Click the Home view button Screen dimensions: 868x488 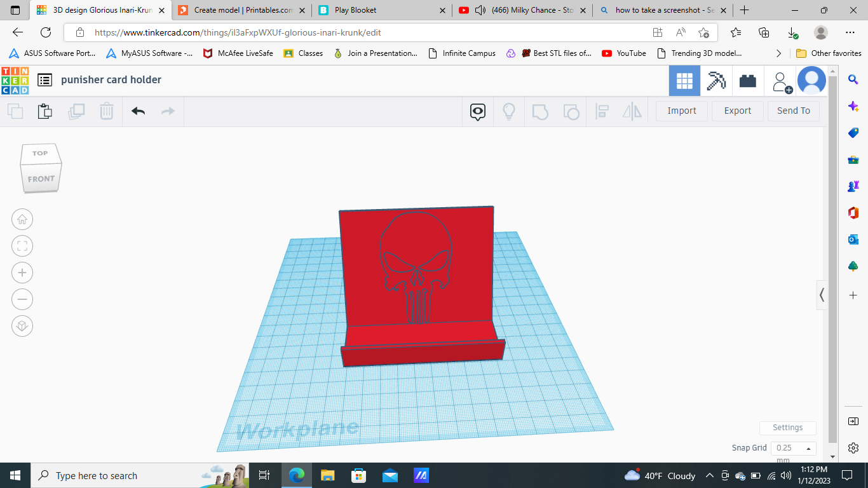(x=22, y=220)
